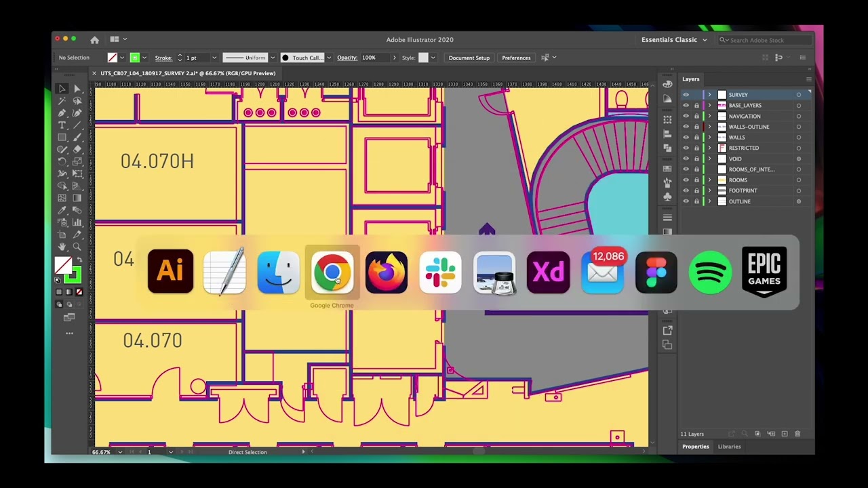This screenshot has width=868, height=488.
Task: Select the Scale tool
Action: pyautogui.click(x=77, y=161)
